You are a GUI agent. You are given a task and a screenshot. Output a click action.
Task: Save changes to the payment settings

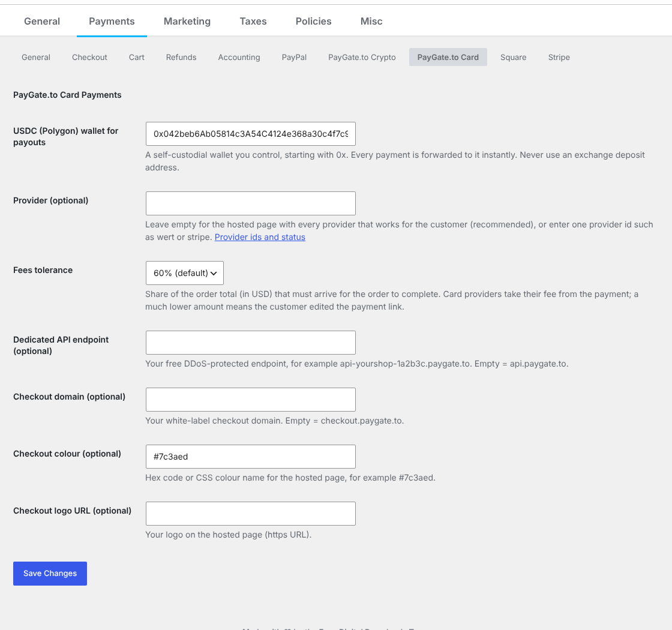coord(50,574)
